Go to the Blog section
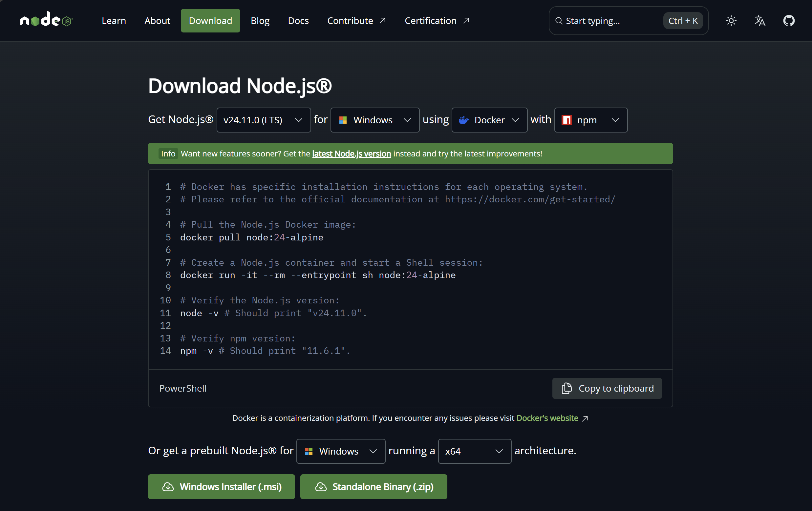Viewport: 812px width, 511px height. pos(260,21)
